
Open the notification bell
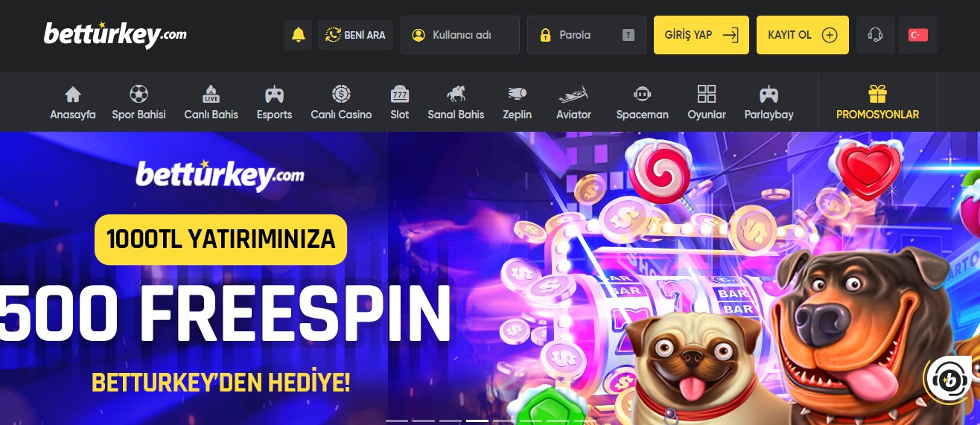tap(299, 35)
